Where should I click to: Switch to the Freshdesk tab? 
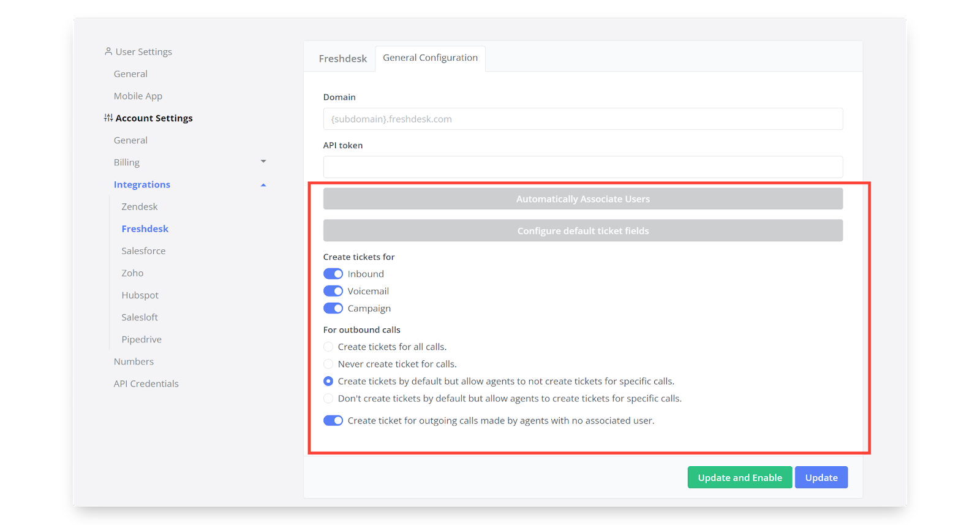[x=343, y=58]
